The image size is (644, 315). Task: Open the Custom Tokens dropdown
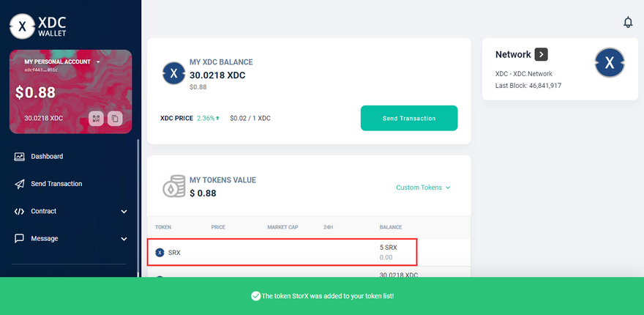[x=423, y=188]
